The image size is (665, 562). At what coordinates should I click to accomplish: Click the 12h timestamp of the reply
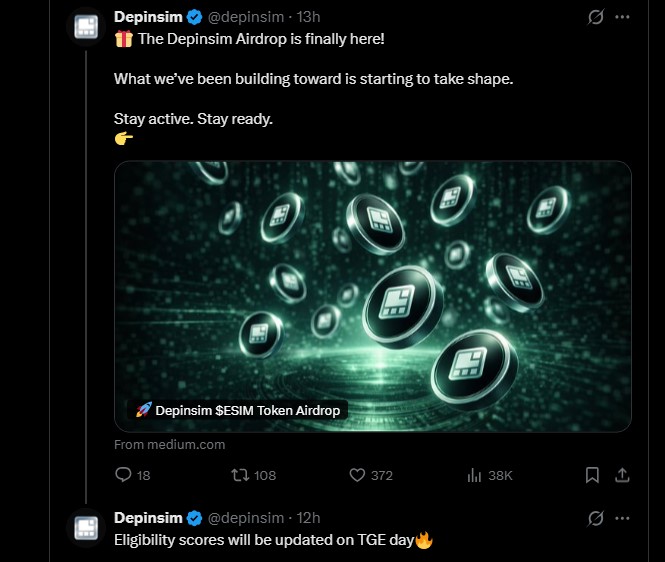(307, 517)
